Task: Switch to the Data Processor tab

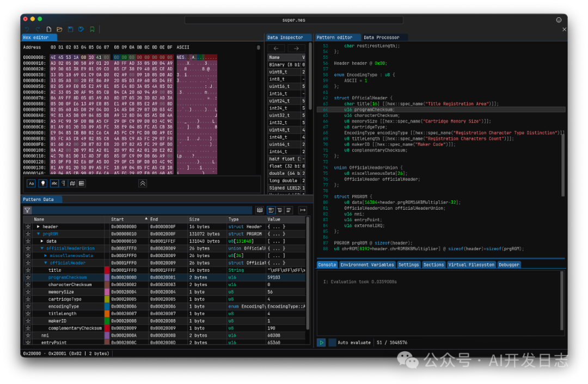Action: click(381, 38)
